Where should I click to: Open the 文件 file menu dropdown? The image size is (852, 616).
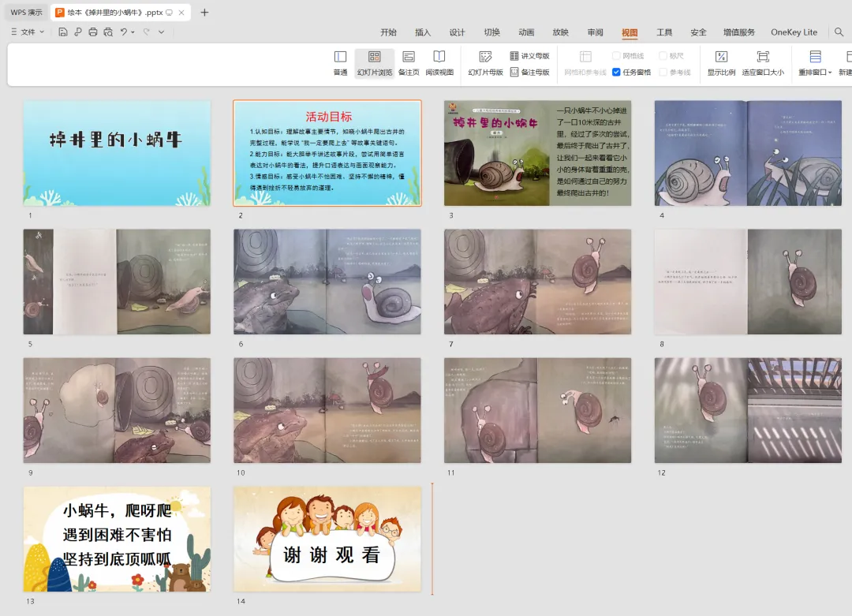click(28, 32)
